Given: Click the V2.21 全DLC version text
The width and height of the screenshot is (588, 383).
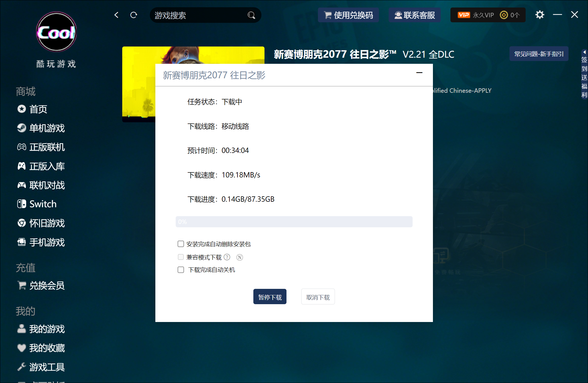Looking at the screenshot, I should (428, 54).
